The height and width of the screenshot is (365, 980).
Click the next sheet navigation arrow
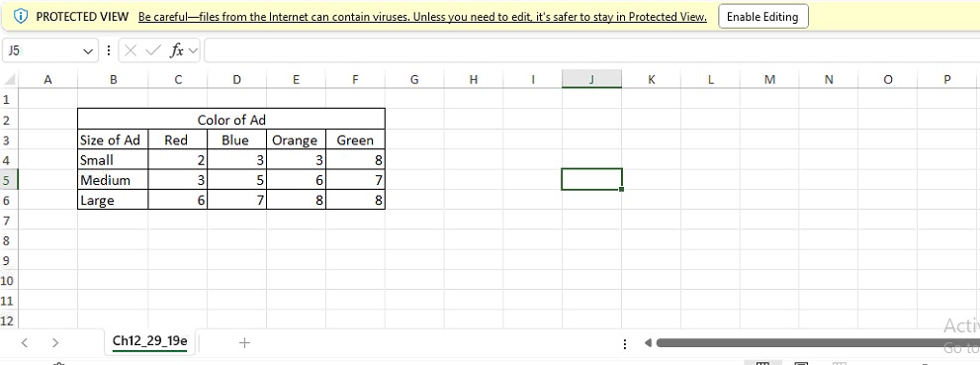(55, 342)
